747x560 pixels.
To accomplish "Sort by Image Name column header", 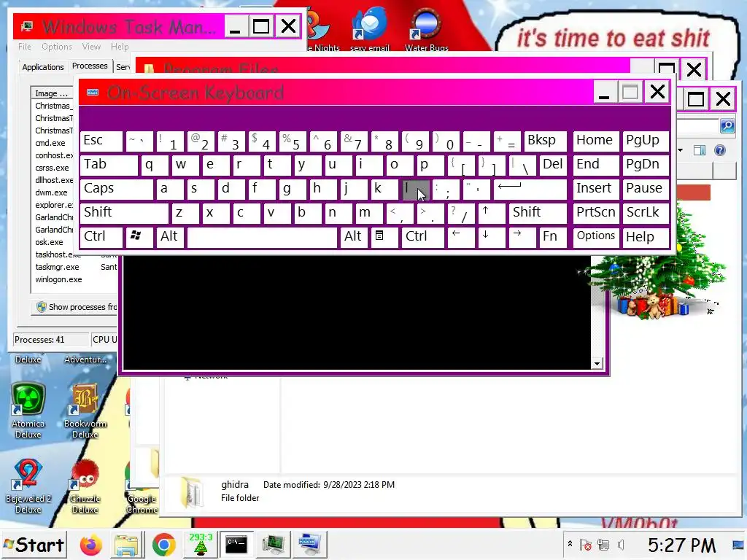I will [x=52, y=93].
